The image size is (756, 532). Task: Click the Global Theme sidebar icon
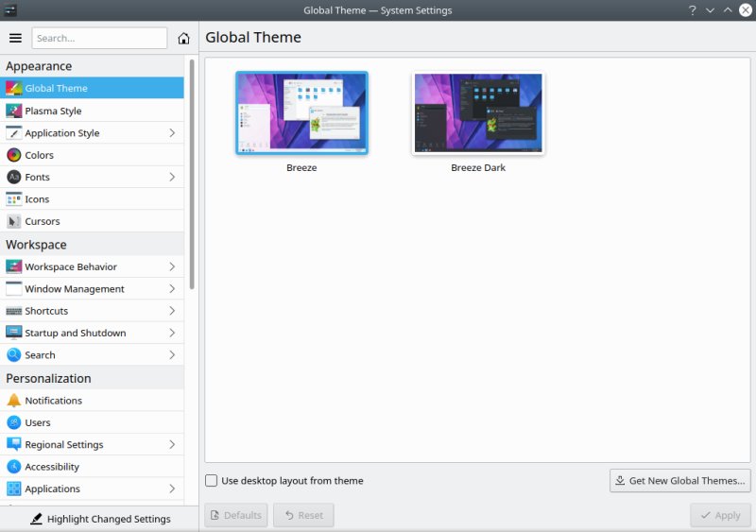point(14,88)
